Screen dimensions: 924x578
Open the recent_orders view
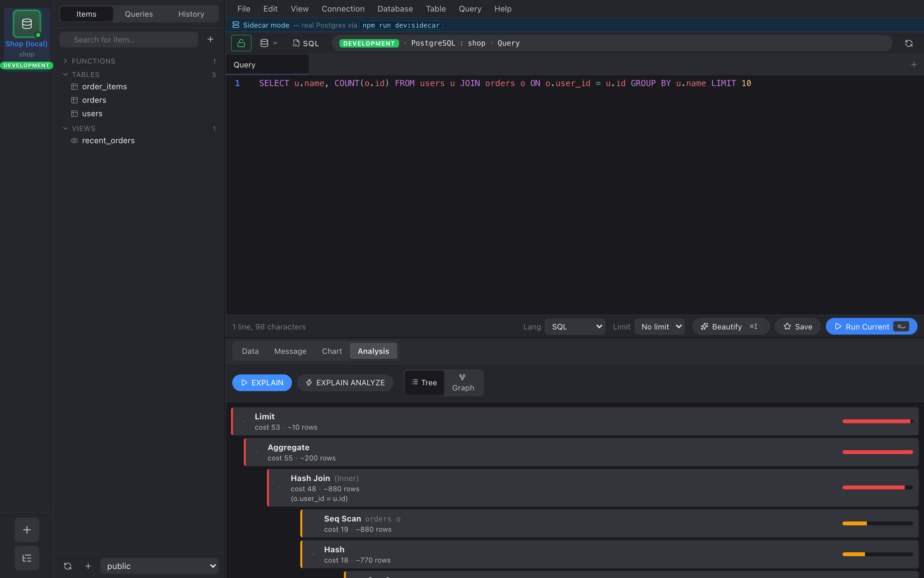[x=108, y=141]
